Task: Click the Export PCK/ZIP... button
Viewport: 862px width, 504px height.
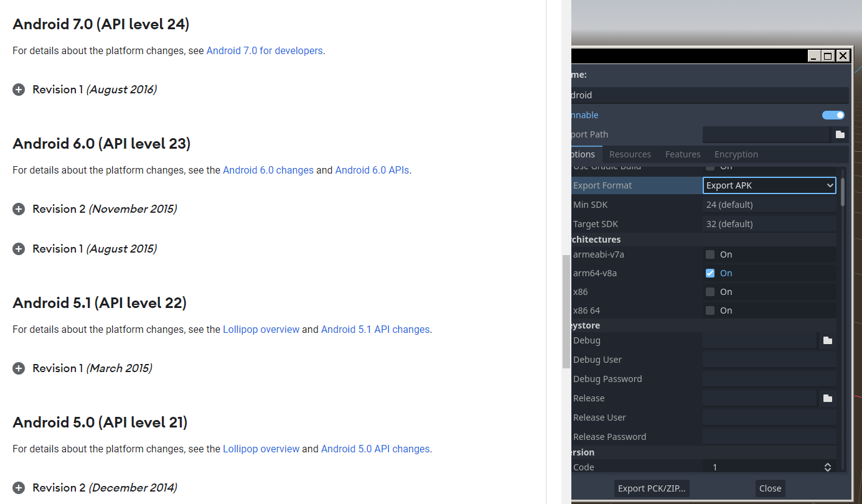Action: pyautogui.click(x=653, y=488)
